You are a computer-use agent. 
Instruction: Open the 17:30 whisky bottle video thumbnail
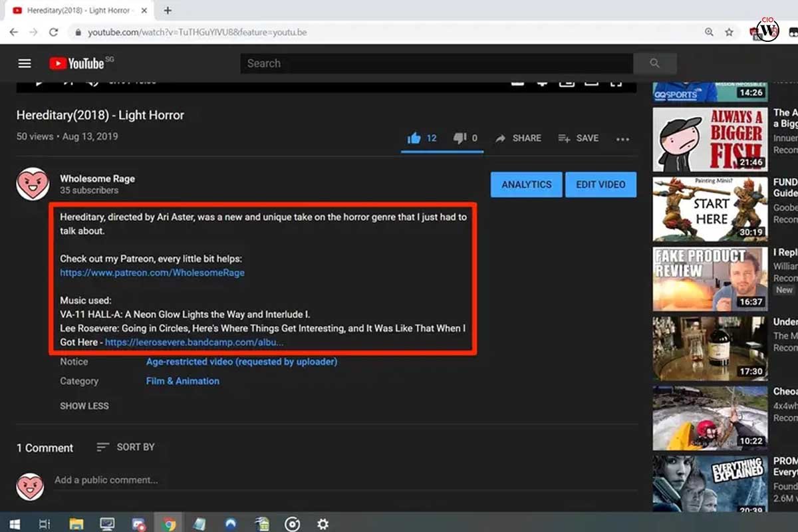[710, 348]
